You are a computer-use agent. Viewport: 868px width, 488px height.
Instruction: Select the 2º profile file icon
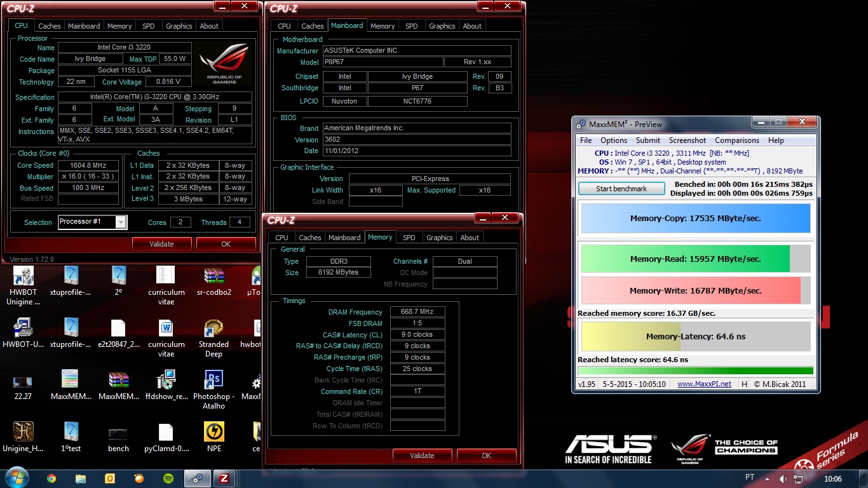[118, 281]
